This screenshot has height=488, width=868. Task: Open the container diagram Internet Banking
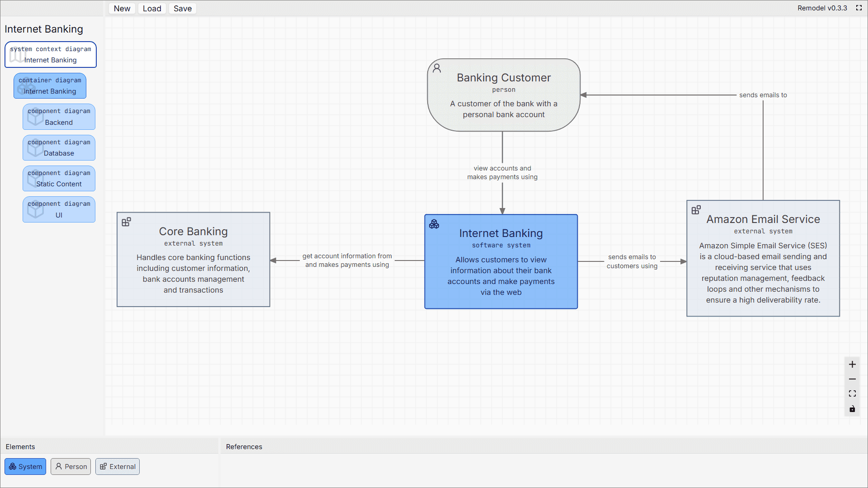[50, 86]
